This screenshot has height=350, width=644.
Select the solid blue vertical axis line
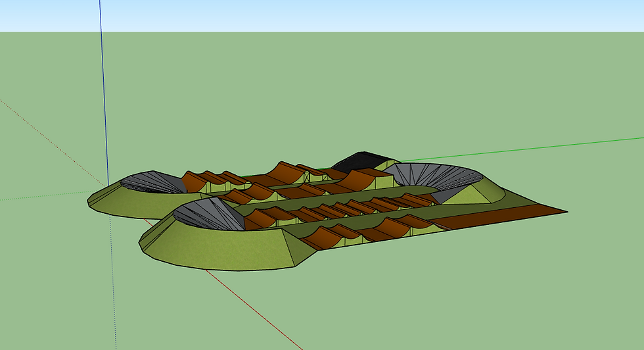[x=104, y=93]
